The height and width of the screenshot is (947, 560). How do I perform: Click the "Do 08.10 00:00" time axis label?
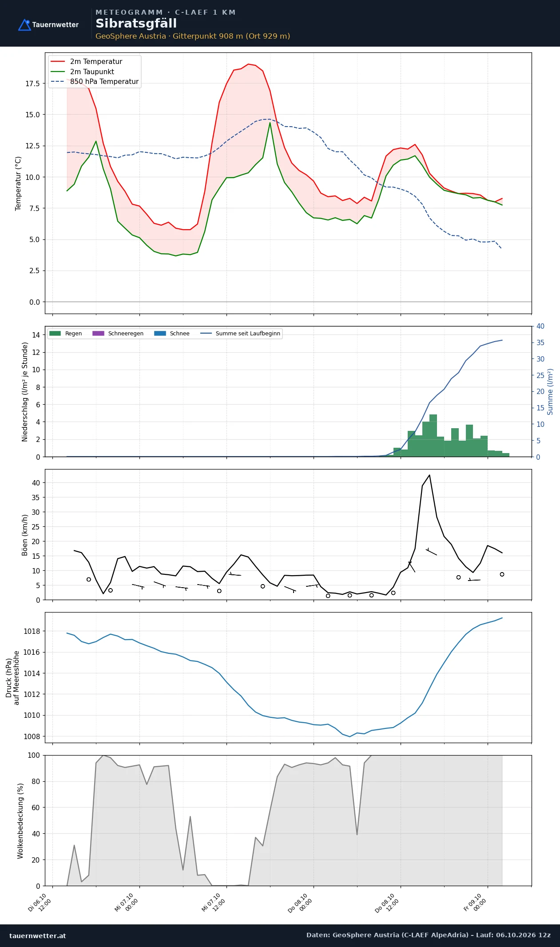[301, 903]
